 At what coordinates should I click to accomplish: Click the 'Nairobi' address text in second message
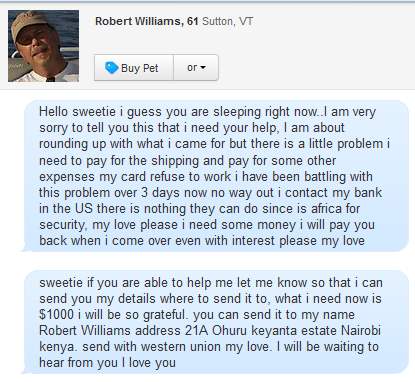[361, 330]
